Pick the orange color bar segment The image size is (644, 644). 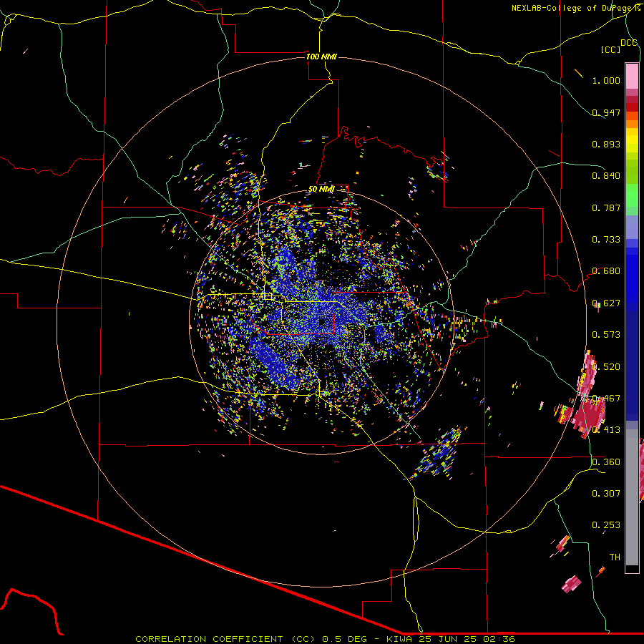tap(632, 124)
